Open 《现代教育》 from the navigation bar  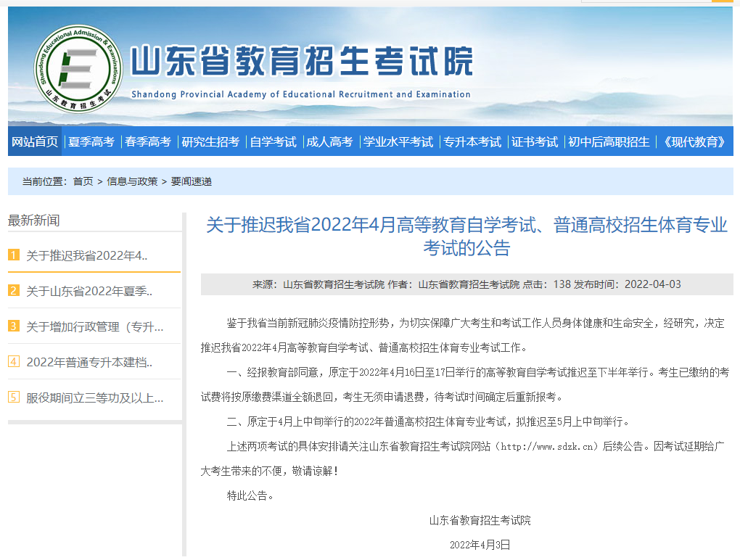pyautogui.click(x=694, y=142)
